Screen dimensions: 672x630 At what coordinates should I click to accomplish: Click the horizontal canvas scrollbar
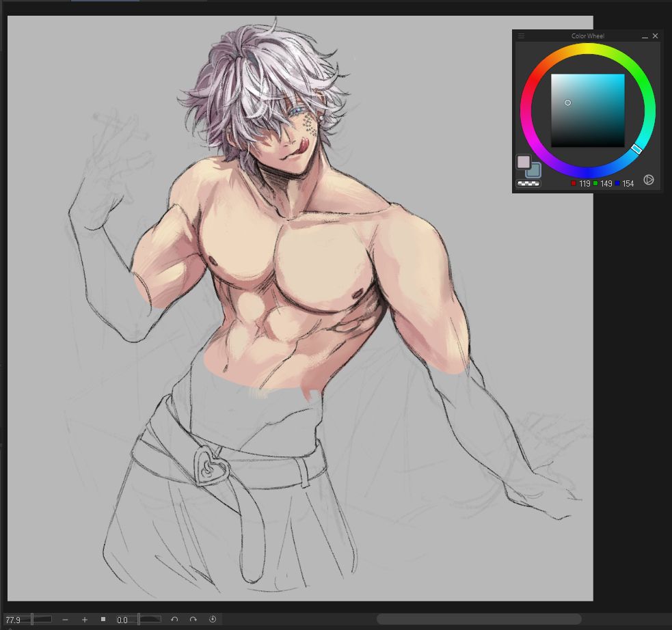coord(479,619)
